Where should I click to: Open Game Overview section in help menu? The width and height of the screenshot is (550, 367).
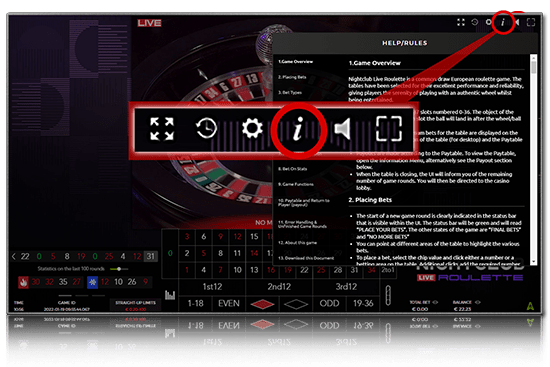[x=295, y=62]
